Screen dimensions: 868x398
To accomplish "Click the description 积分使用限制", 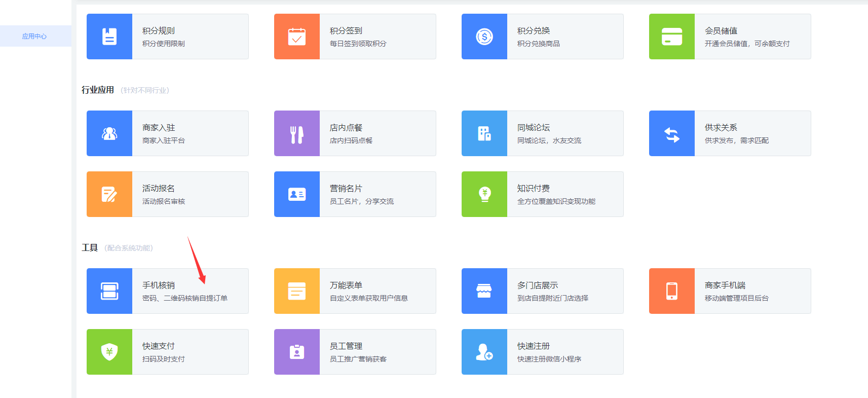I will 164,44.
